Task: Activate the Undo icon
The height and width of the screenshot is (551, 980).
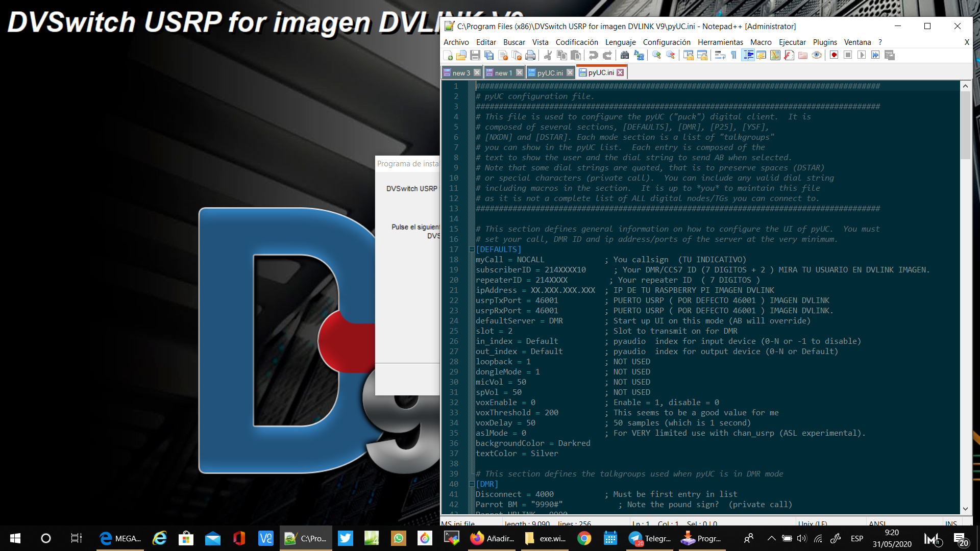Action: point(593,55)
